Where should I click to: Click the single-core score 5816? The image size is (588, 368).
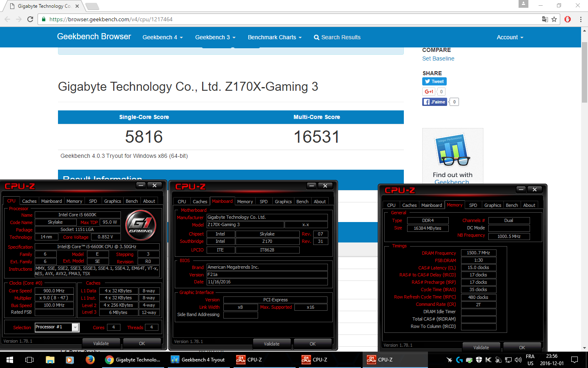point(144,137)
